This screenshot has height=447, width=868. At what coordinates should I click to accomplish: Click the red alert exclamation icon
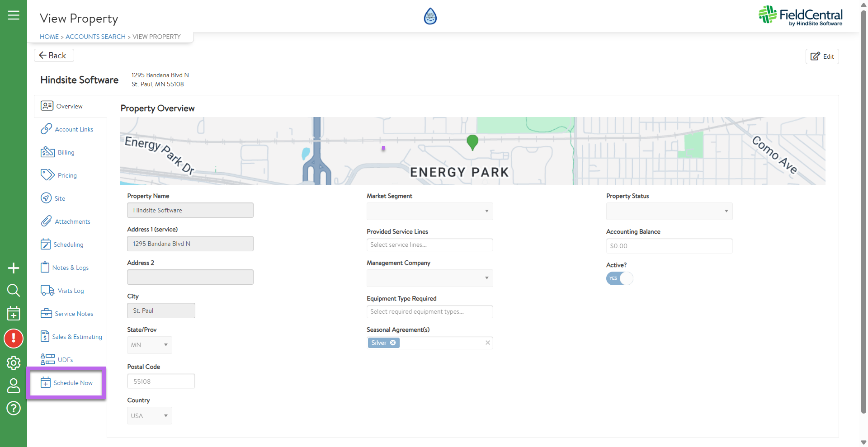14,338
